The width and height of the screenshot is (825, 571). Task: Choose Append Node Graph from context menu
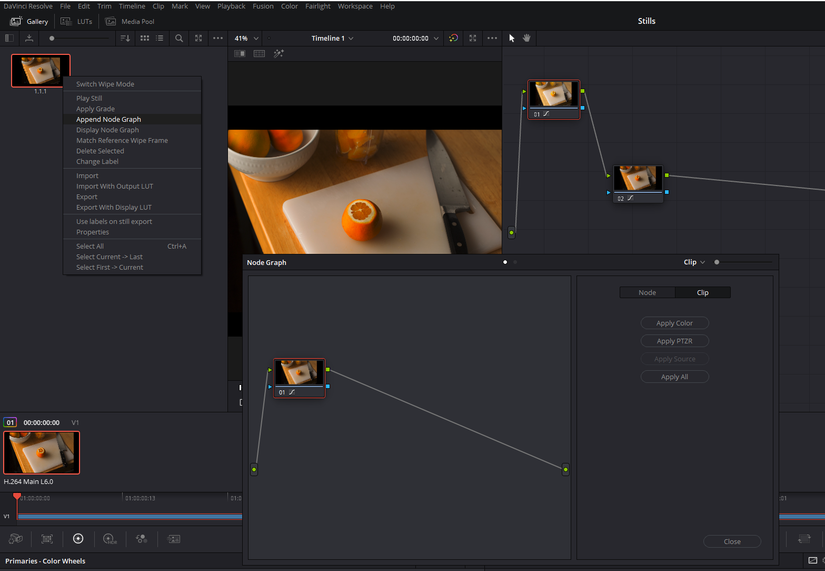(x=108, y=119)
